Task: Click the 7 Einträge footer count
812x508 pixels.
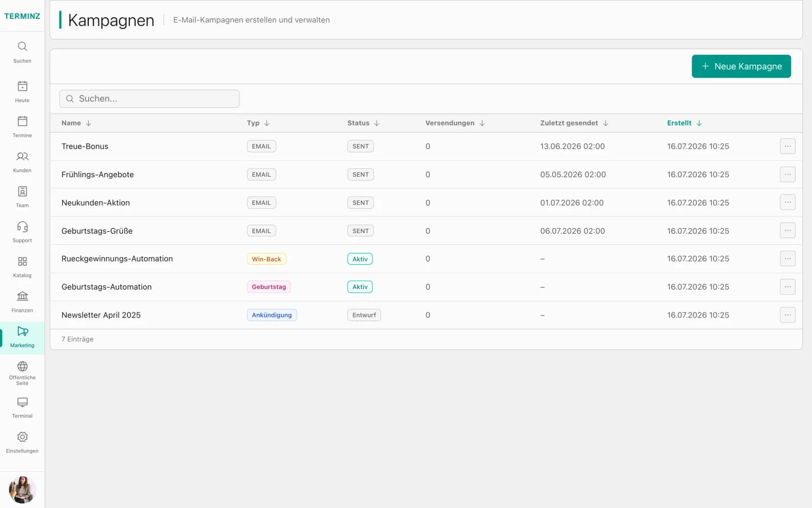Action: coord(78,339)
